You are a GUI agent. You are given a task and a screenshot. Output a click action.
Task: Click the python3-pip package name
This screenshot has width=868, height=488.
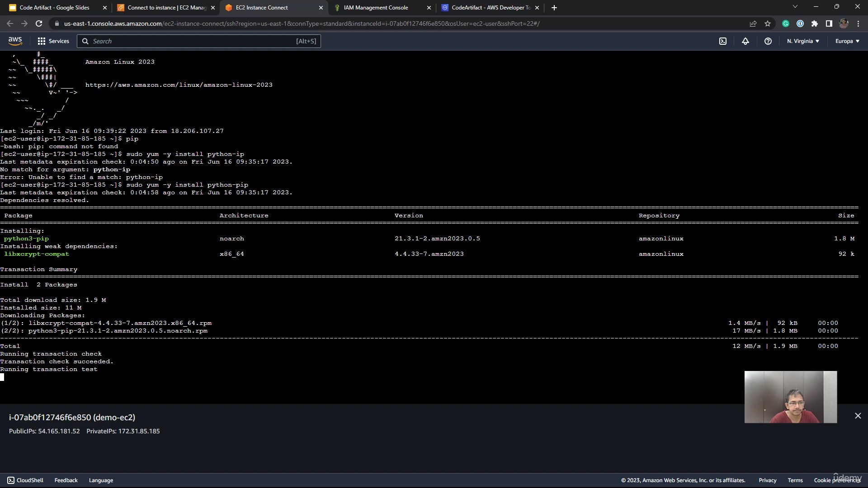click(x=26, y=239)
